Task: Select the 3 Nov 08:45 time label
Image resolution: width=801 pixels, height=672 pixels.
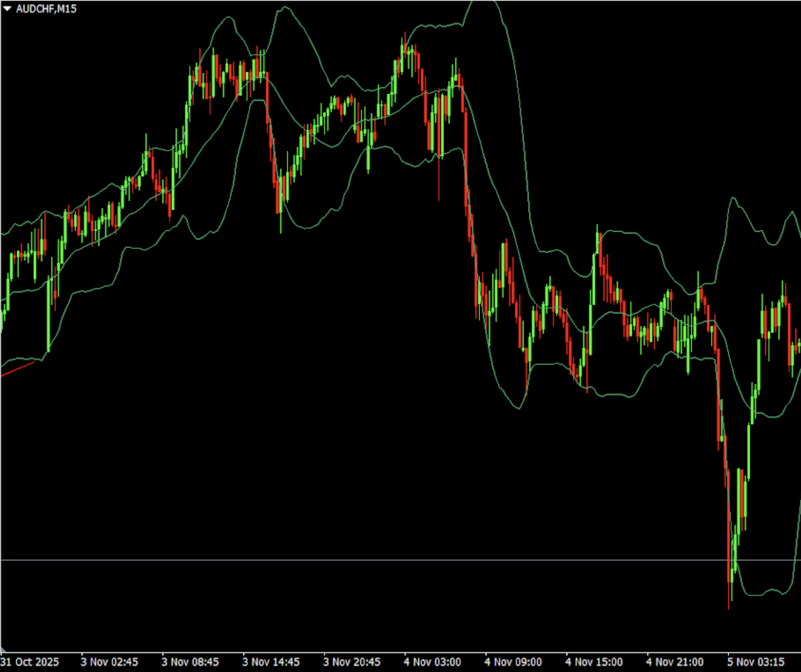Action: click(x=190, y=662)
